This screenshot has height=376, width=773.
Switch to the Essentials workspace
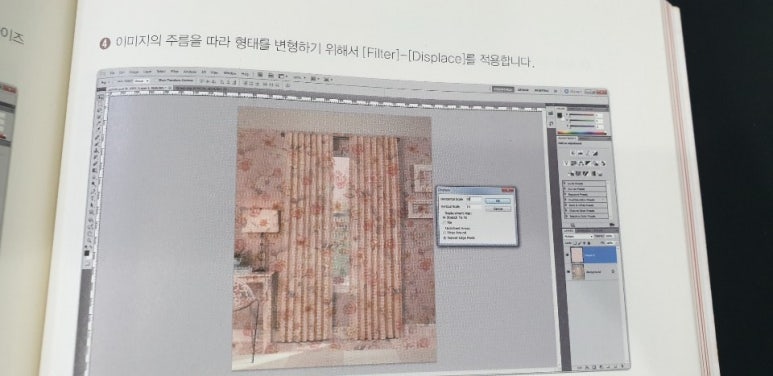(x=503, y=89)
